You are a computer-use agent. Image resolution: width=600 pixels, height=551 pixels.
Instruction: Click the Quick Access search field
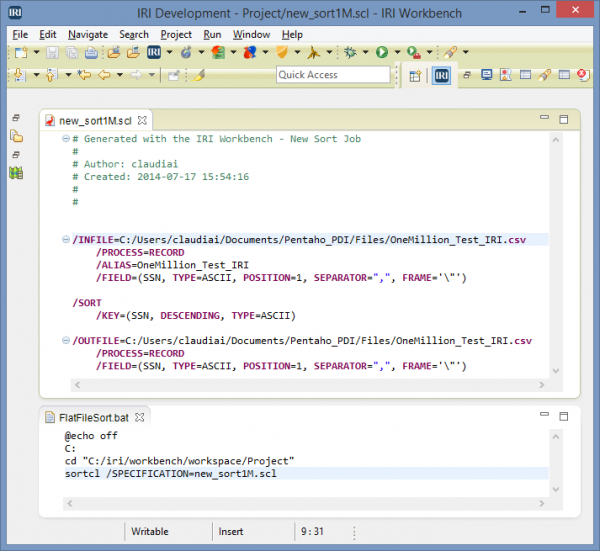coord(333,75)
